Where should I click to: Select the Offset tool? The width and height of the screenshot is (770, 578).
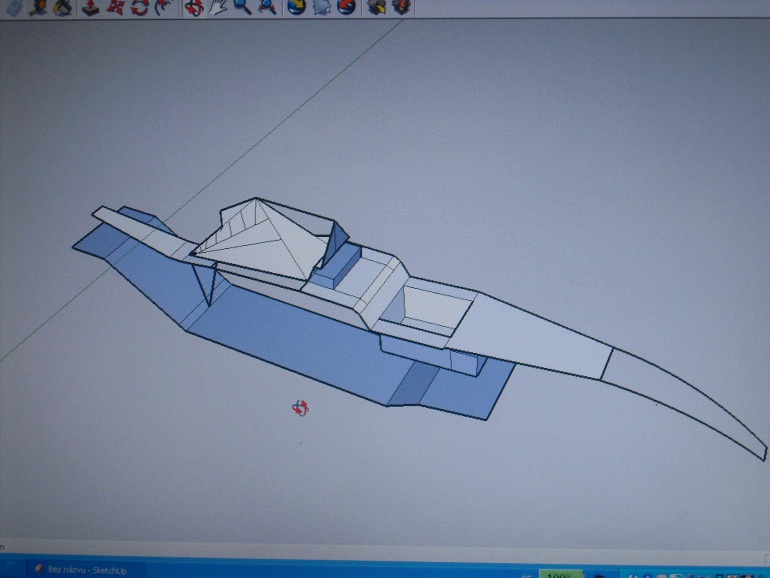pyautogui.click(x=165, y=7)
